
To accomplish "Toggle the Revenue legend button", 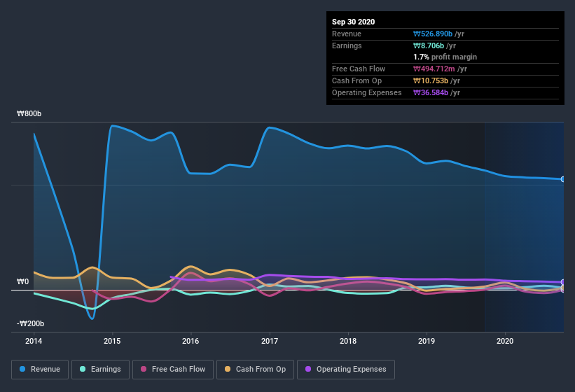I will pos(40,370).
